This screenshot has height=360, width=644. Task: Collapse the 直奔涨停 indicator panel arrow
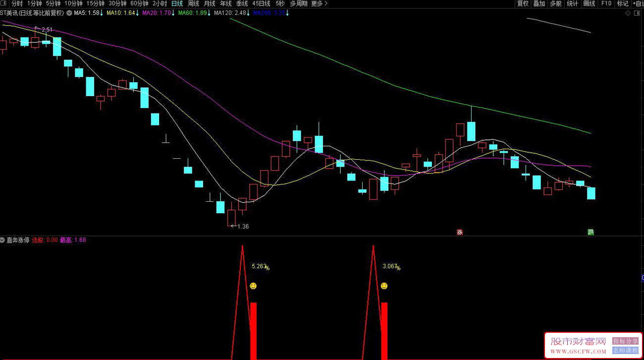[3, 240]
